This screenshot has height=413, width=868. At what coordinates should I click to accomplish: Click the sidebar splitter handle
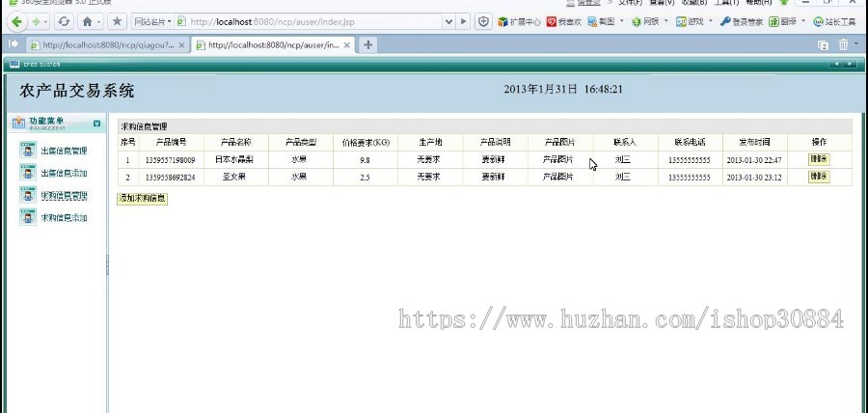[x=107, y=265]
